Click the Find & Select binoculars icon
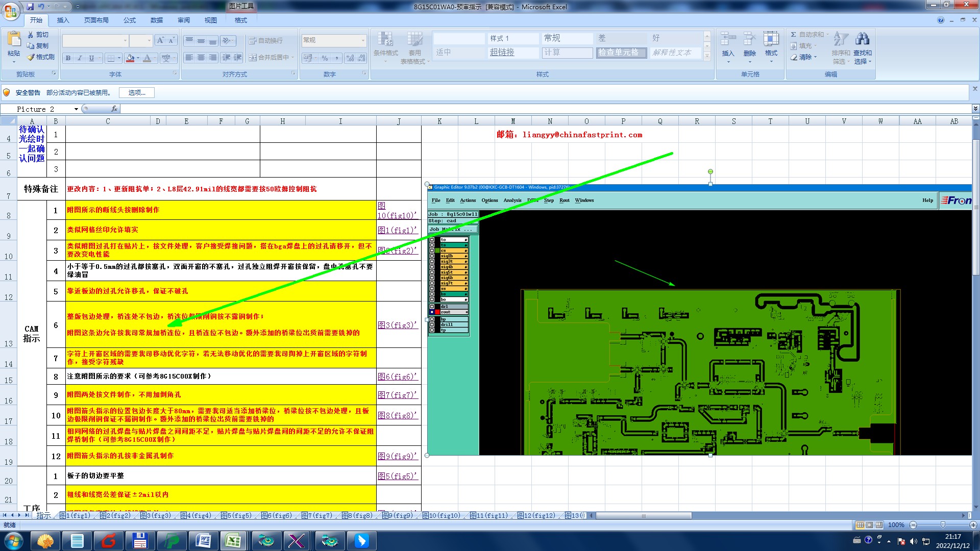 (x=862, y=39)
